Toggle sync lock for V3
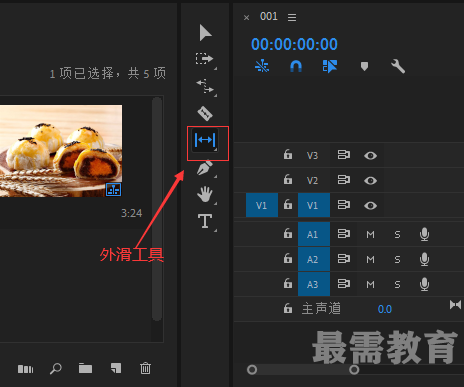Image resolution: width=464 pixels, height=387 pixels. pos(344,155)
